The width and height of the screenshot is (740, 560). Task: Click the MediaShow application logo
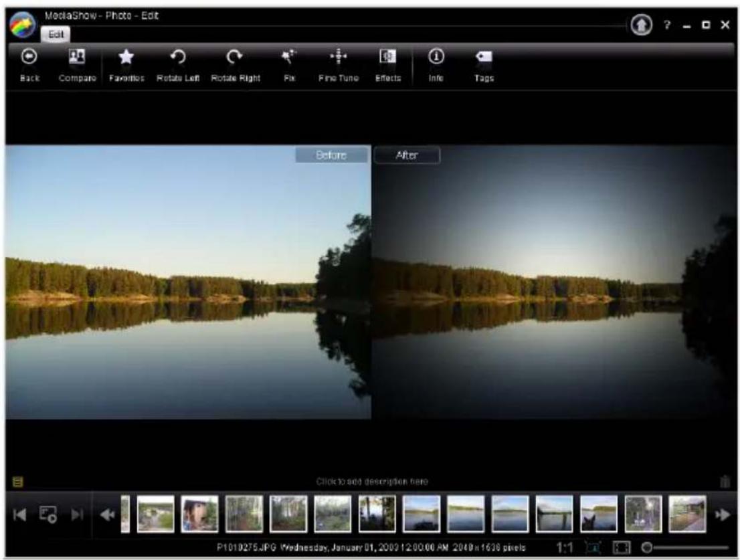click(22, 25)
